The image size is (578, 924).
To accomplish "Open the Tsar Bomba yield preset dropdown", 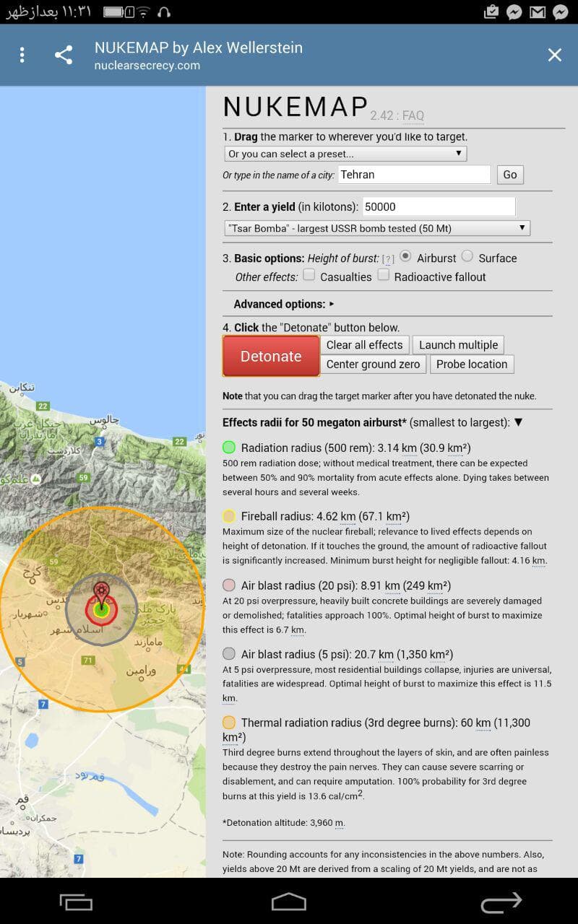I will point(377,228).
